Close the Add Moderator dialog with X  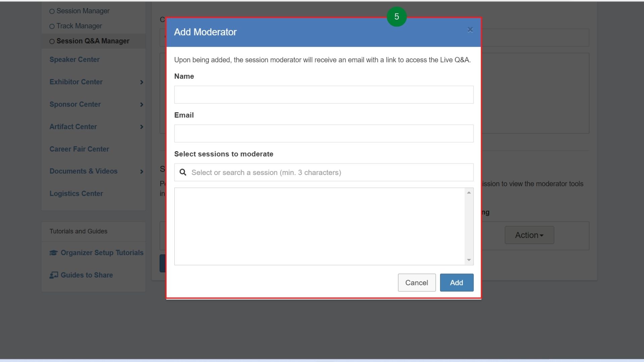pyautogui.click(x=470, y=30)
